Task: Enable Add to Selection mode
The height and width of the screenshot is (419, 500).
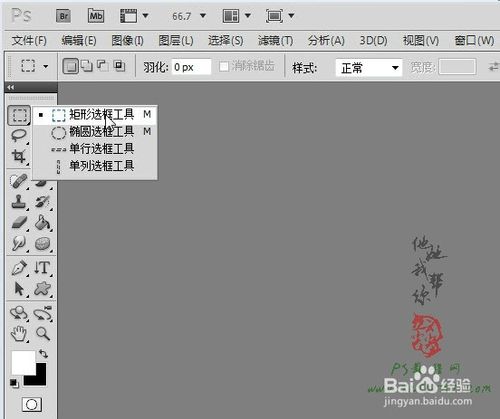Action: (87, 66)
